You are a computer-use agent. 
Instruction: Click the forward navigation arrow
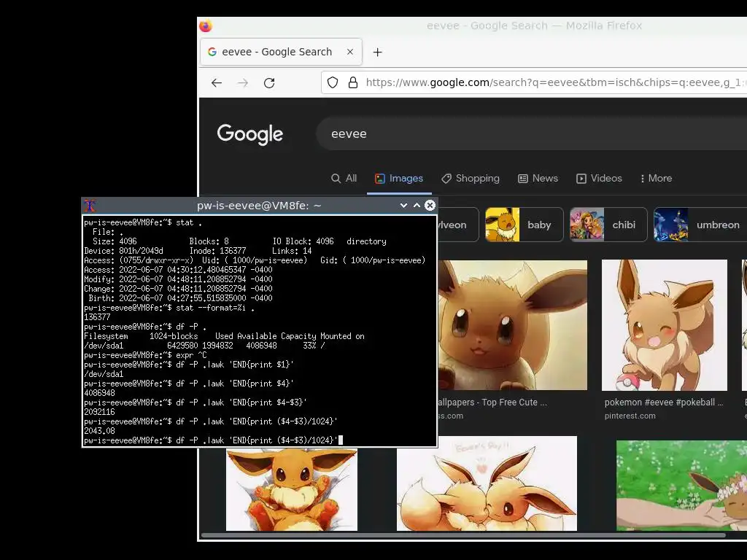coord(243,83)
